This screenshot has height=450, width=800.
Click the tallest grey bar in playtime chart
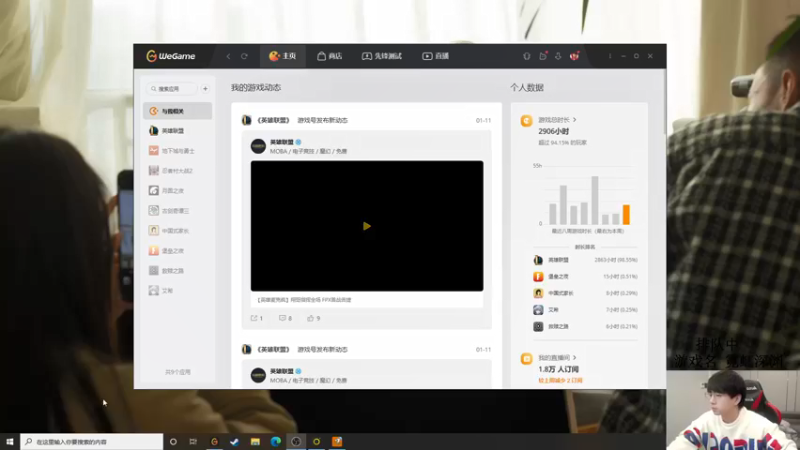click(x=595, y=200)
